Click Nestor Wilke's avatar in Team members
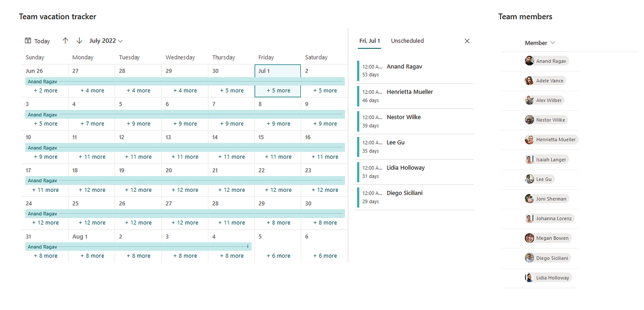Viewport: 644px width, 310px height. 529,120
